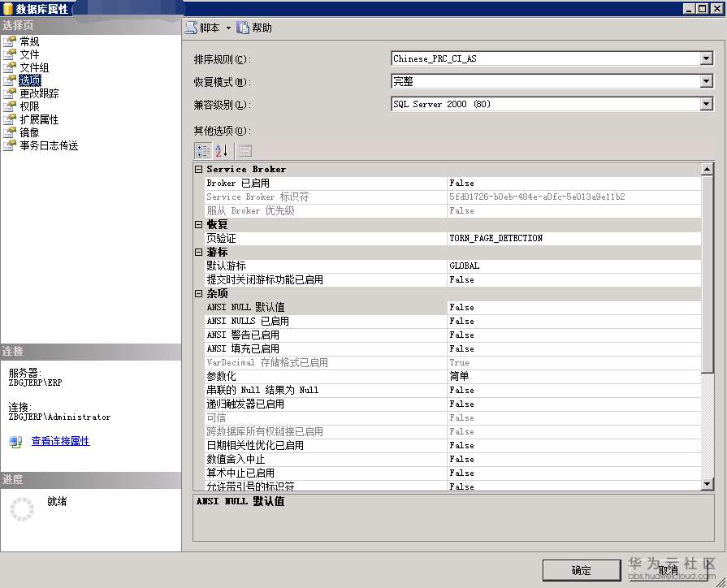This screenshot has width=727, height=588.
Task: Click the 更改跟踪 page icon
Action: click(x=9, y=93)
